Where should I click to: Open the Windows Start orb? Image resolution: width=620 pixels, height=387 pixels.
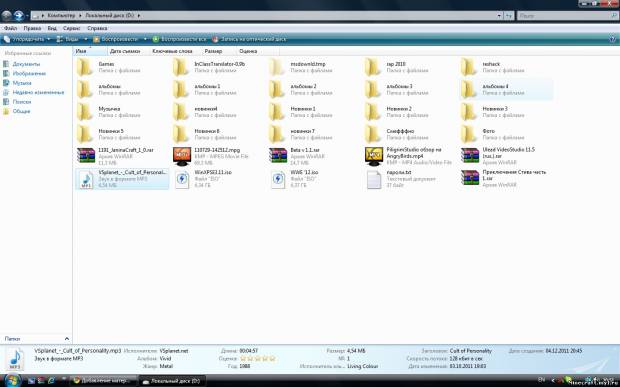[x=12, y=380]
